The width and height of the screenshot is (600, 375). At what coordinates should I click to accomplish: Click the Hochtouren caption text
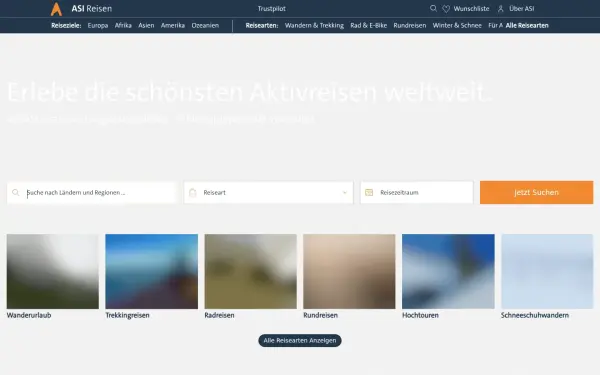(420, 315)
